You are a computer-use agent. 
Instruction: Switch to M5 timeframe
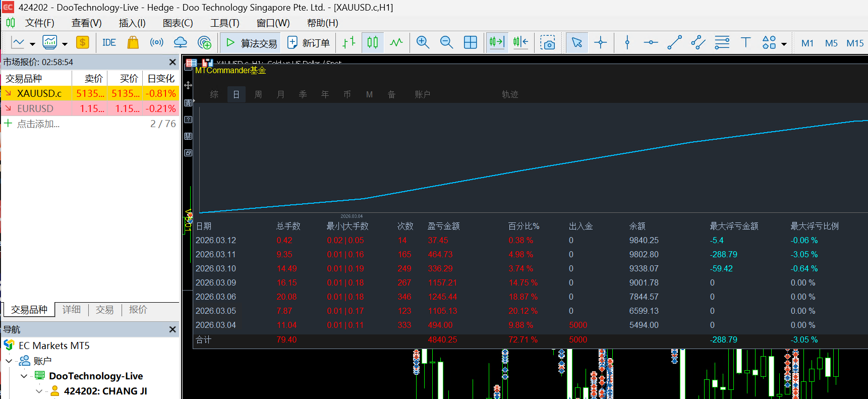(831, 43)
